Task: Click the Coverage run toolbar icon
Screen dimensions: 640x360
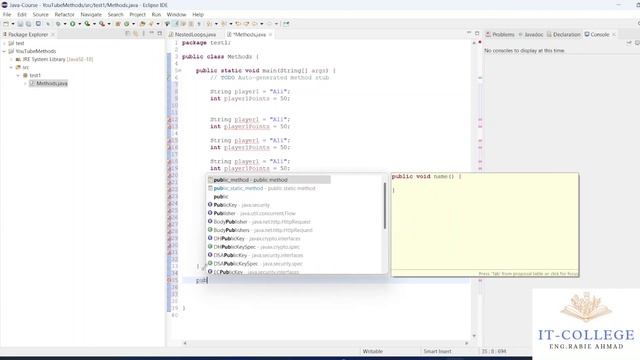Action: (87, 24)
